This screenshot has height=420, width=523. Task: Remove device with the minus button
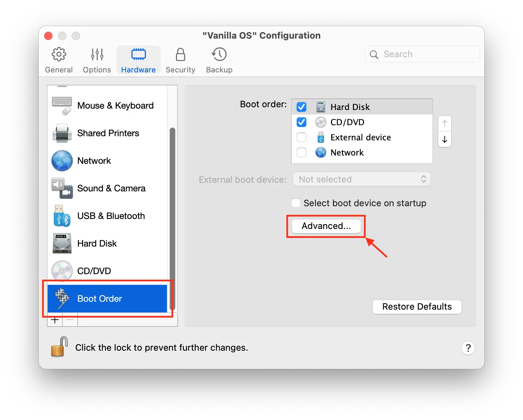coord(70,320)
